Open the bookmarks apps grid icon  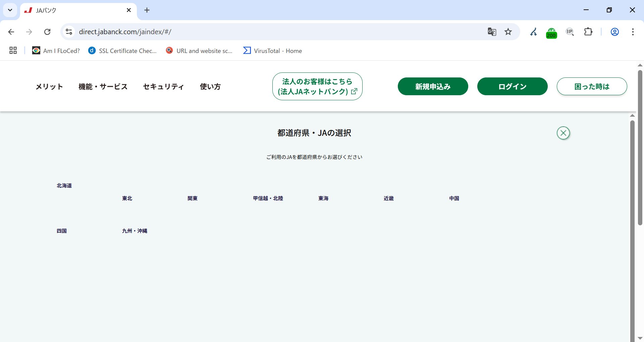(x=13, y=51)
